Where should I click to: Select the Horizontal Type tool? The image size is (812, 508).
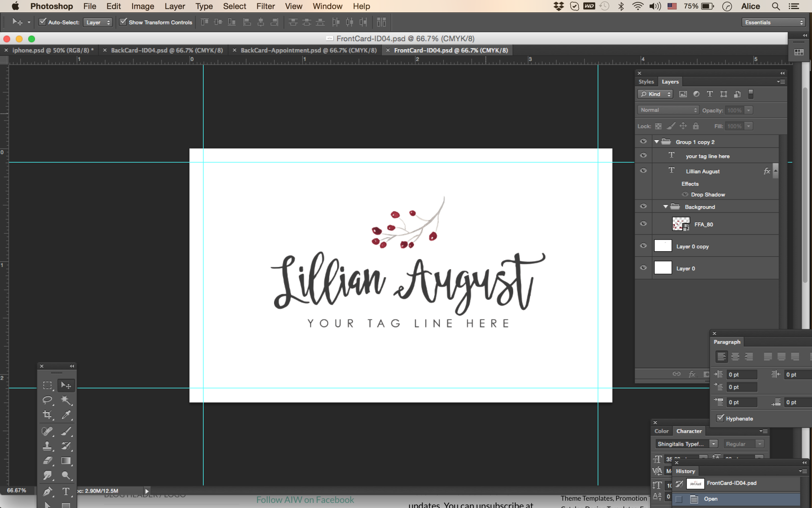click(66, 491)
